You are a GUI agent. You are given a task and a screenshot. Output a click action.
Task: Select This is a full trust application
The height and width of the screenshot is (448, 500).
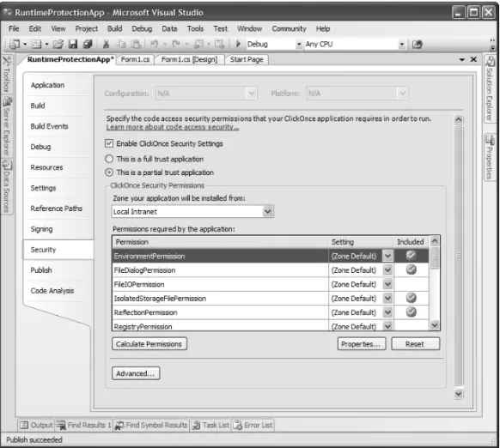109,159
